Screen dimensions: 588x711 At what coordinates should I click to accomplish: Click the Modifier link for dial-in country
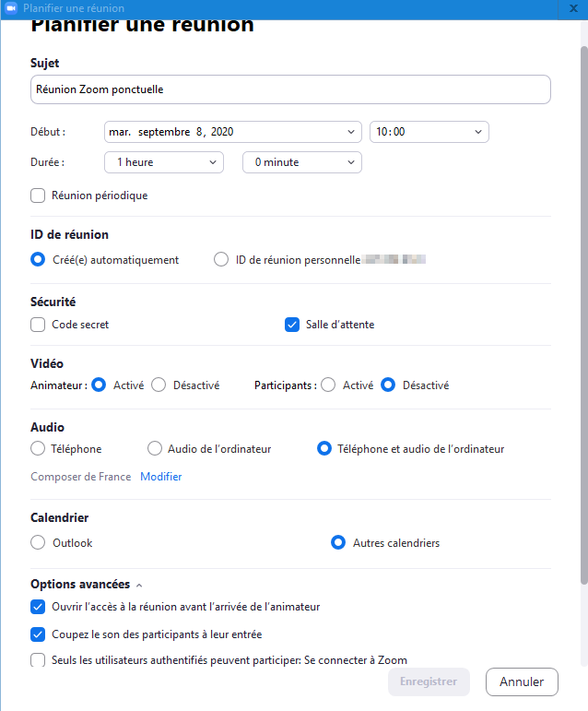160,477
